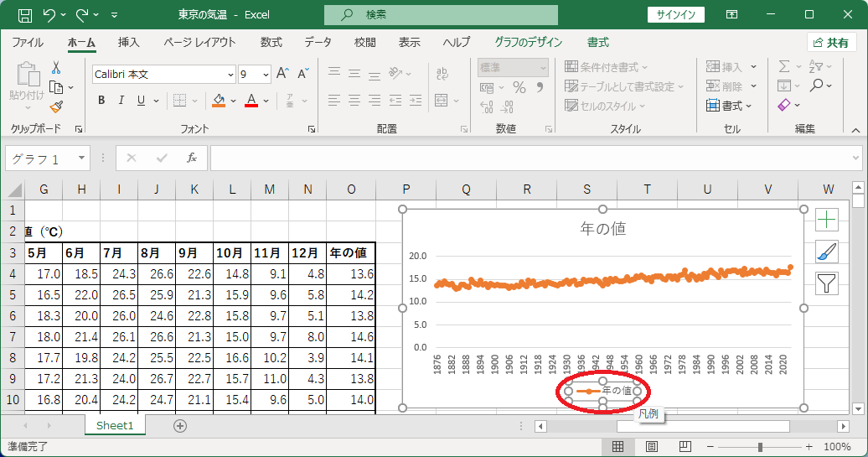Open the 書式 cell format dropdown
Screen dimensions: 868x457
tap(729, 106)
